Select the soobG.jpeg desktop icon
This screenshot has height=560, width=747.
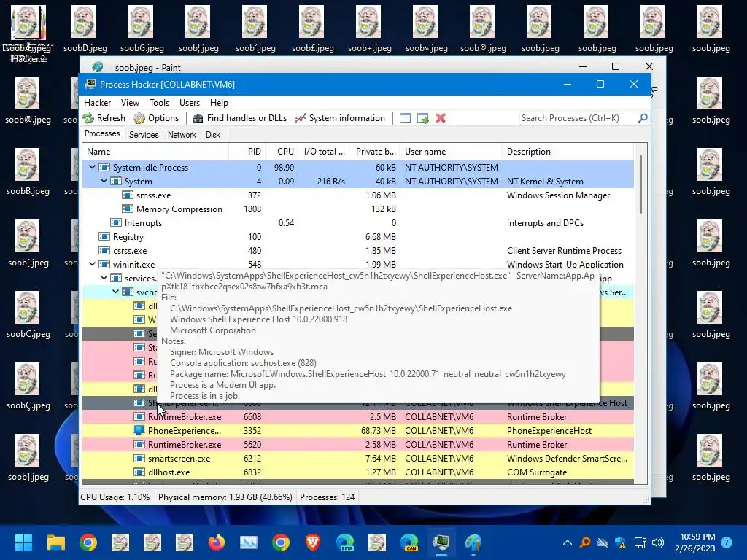[x=142, y=29]
